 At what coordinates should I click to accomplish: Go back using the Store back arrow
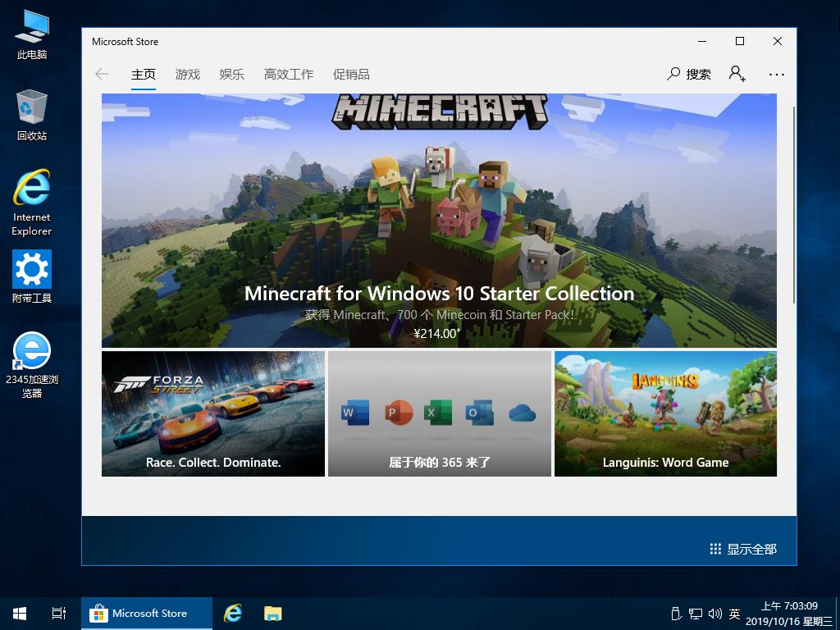[x=102, y=74]
